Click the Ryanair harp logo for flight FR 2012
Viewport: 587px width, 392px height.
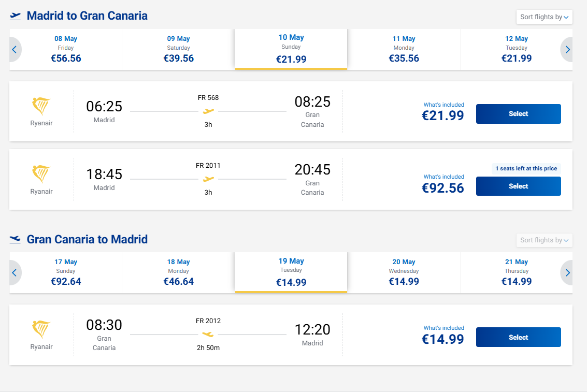[41, 330]
